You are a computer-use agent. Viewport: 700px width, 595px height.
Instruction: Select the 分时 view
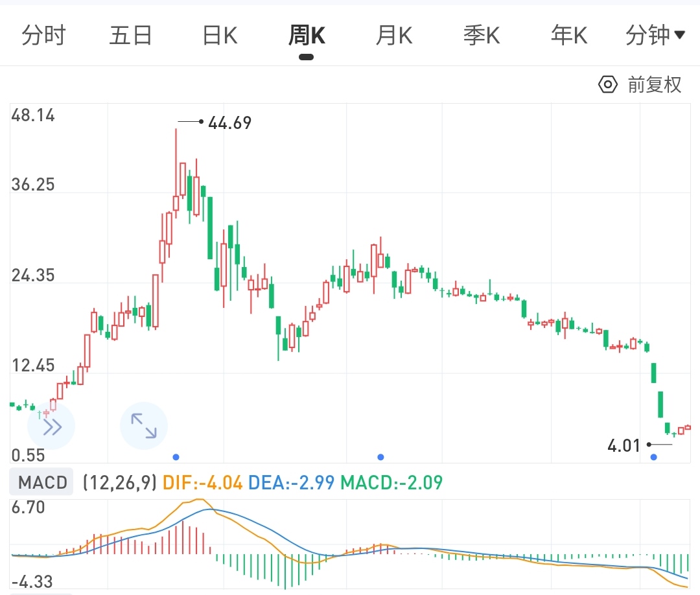coord(43,36)
